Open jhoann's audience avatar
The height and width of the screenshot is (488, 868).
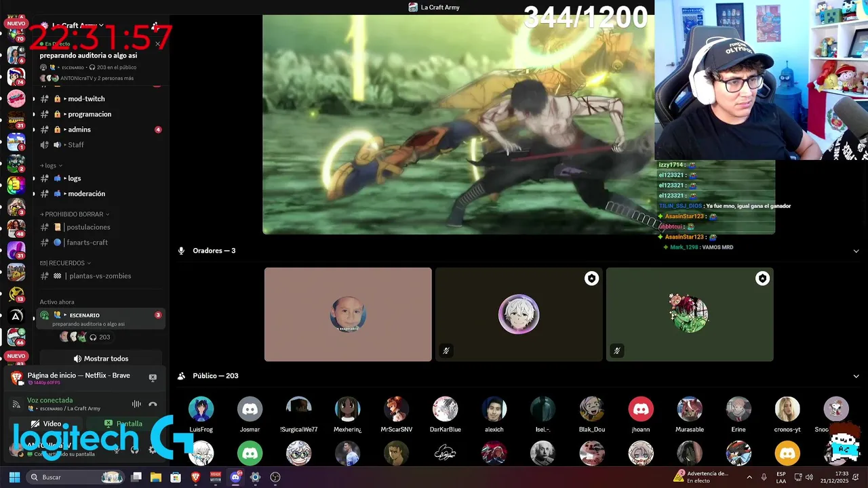tap(640, 409)
